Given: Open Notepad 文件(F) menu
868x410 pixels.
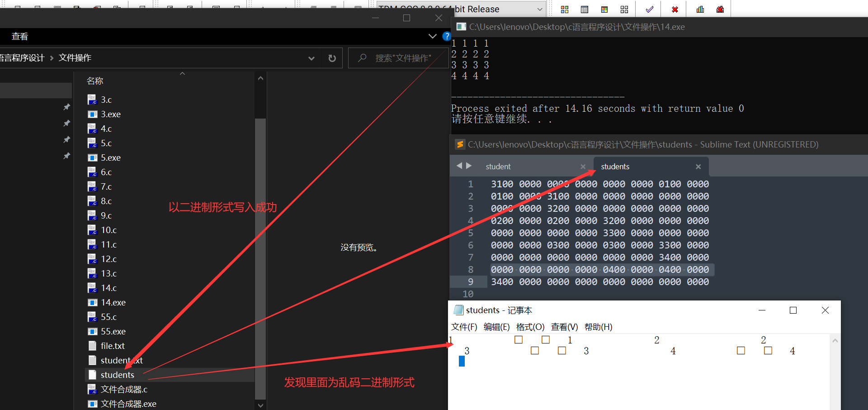Looking at the screenshot, I should tap(464, 327).
